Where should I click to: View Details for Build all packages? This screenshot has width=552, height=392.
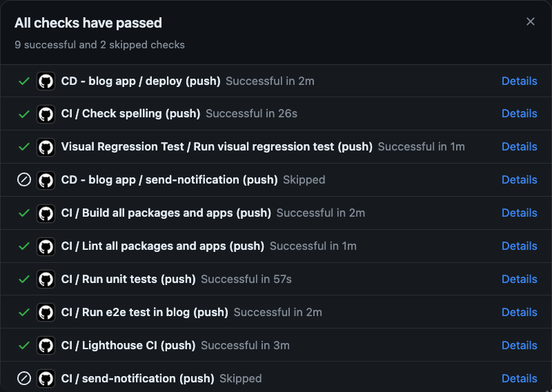click(x=519, y=213)
